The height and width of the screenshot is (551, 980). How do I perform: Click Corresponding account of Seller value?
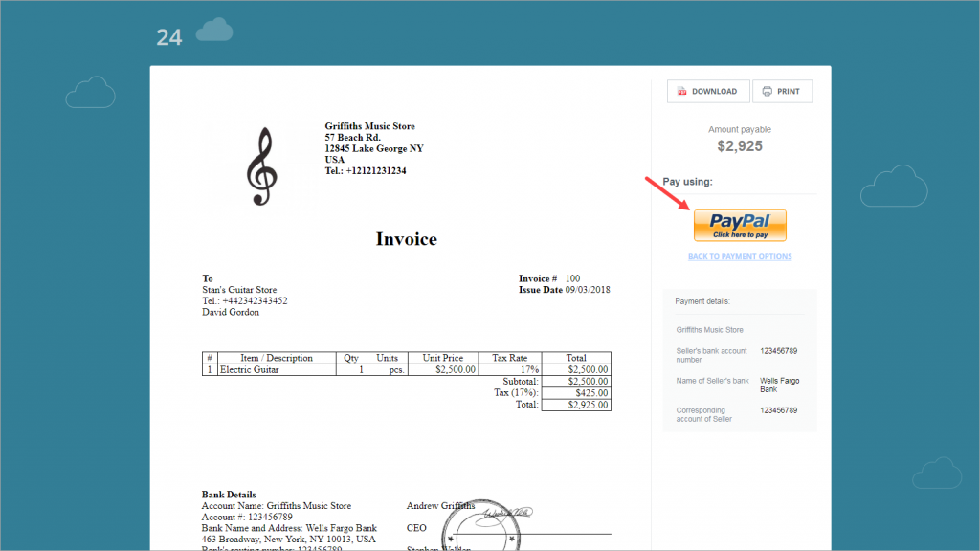(779, 410)
